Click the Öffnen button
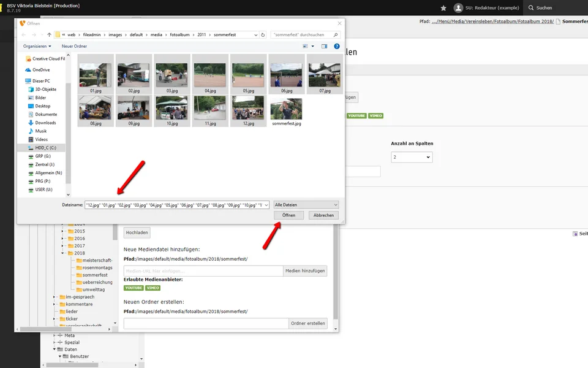588x368 pixels. coord(288,215)
